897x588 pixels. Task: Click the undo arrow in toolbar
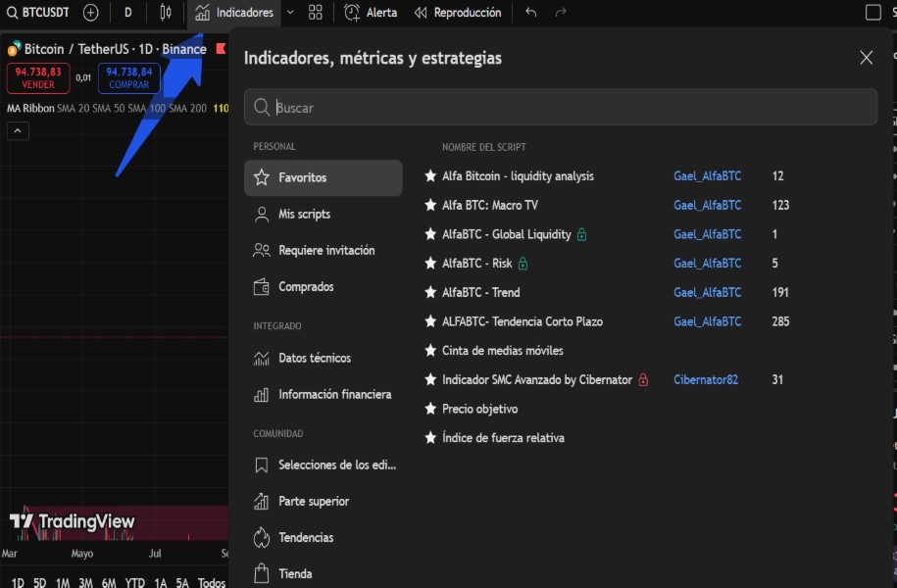(x=530, y=13)
